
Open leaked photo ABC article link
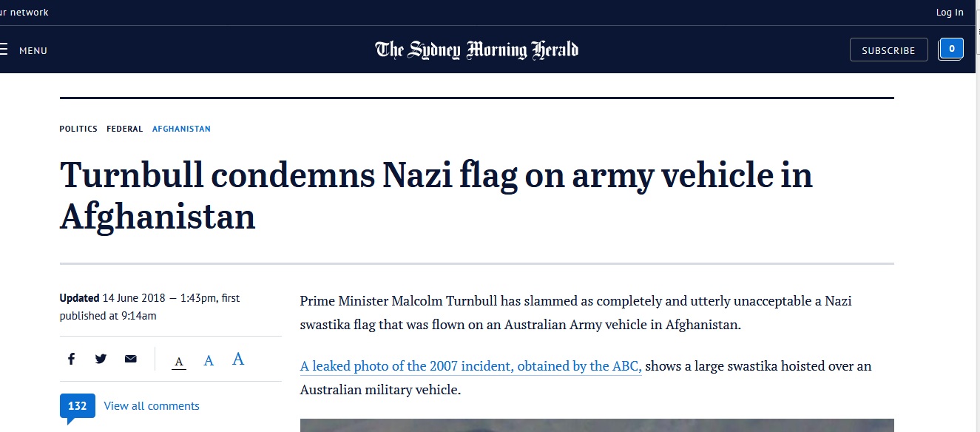pyautogui.click(x=470, y=366)
